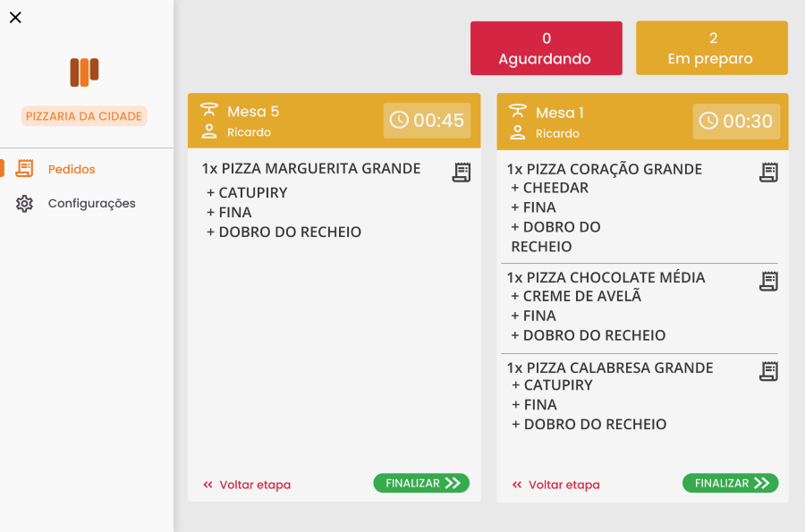
Task: Click Voltar etapa on Mesa 5 card
Action: click(x=247, y=485)
